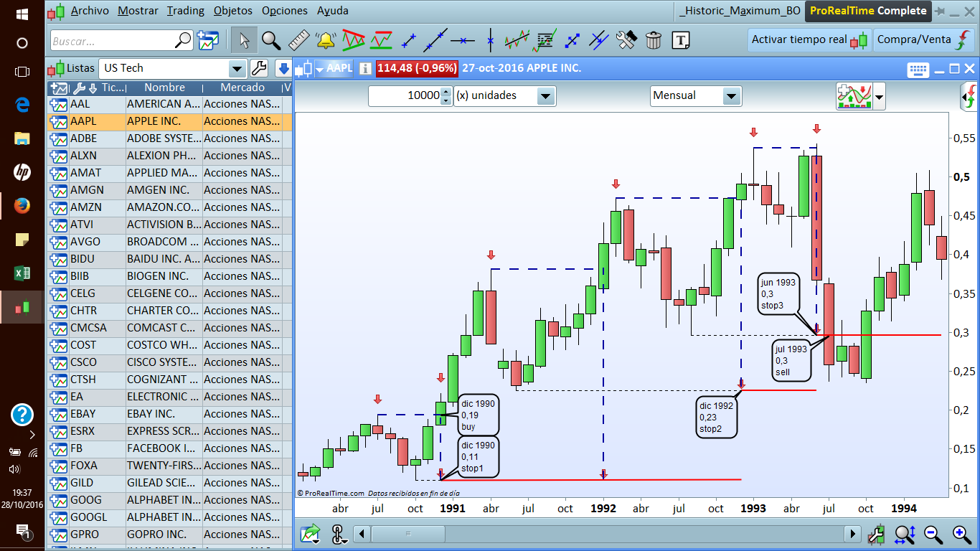The width and height of the screenshot is (980, 551).
Task: Open the chart style dropdown before AAPL
Action: pos(319,69)
